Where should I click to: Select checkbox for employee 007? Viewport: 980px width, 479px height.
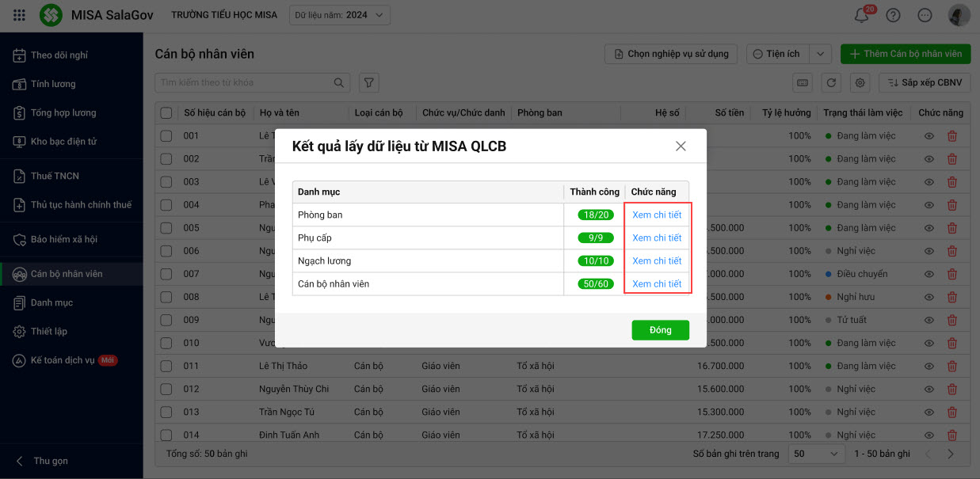[x=166, y=274]
